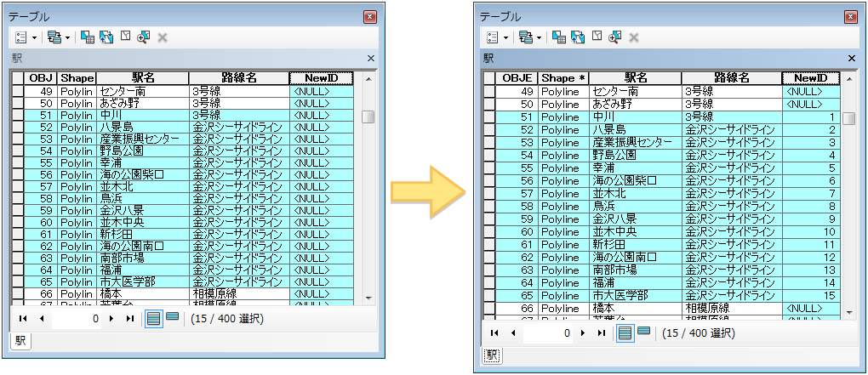This screenshot has height=375, width=868.
Task: Click Zoom To Selected icon in right window
Action: 615,37
